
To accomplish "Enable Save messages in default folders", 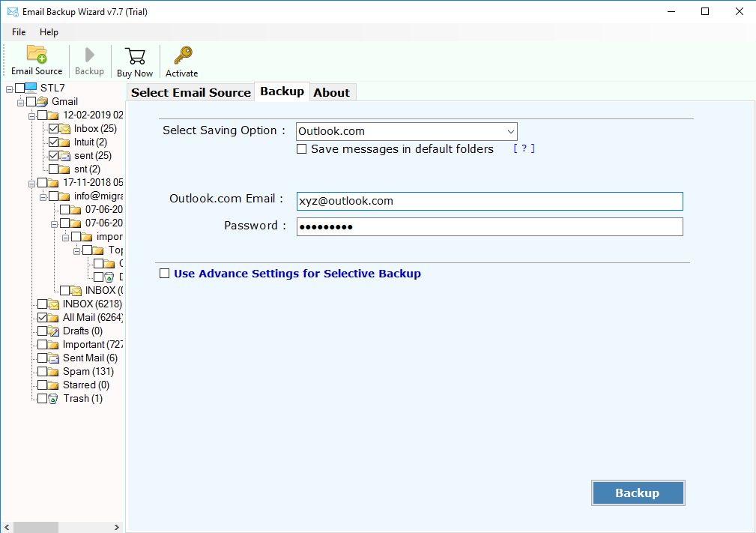I will 301,149.
